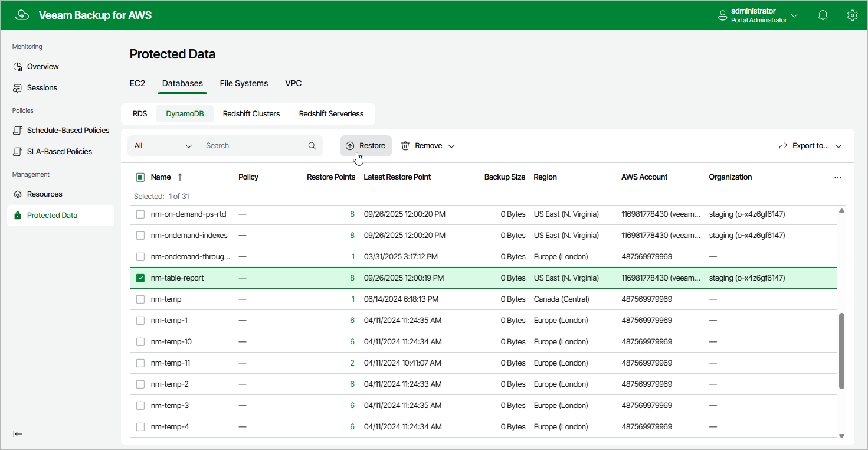Click the Remove trash icon
This screenshot has width=868, height=450.
pos(405,146)
